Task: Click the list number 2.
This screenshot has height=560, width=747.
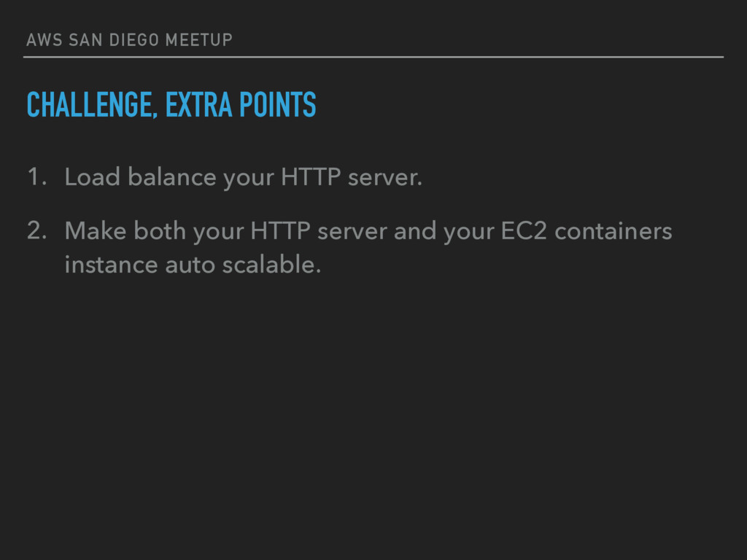Action: [36, 230]
